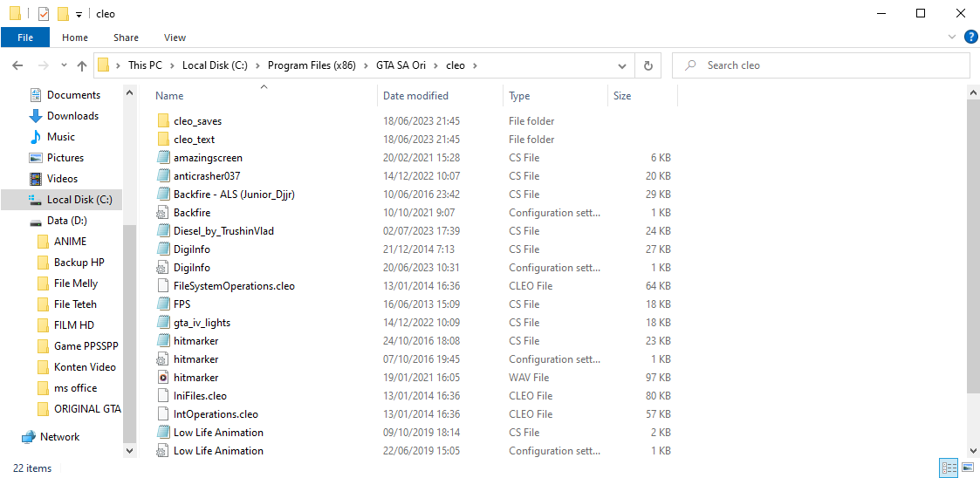This screenshot has width=980, height=478.
Task: Click the DigiInfo configuration settings icon
Action: [162, 268]
